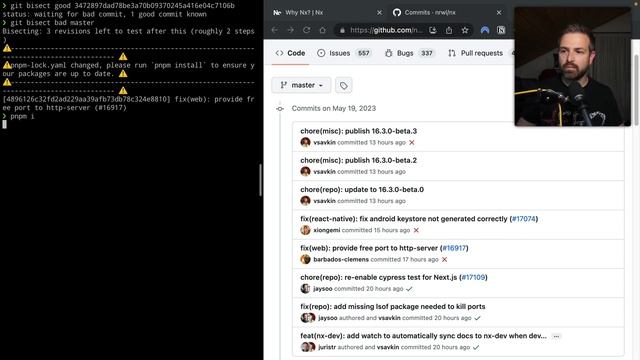Click the share icon in address bar
The image size is (640, 360).
click(x=449, y=30)
